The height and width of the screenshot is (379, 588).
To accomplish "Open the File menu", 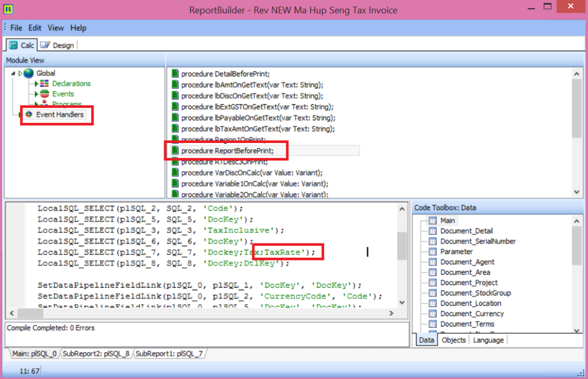I will (x=16, y=28).
